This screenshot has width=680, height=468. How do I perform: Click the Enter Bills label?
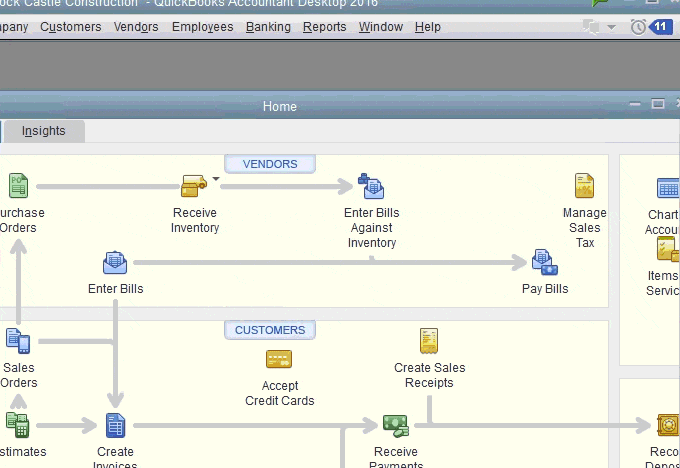[x=115, y=289]
